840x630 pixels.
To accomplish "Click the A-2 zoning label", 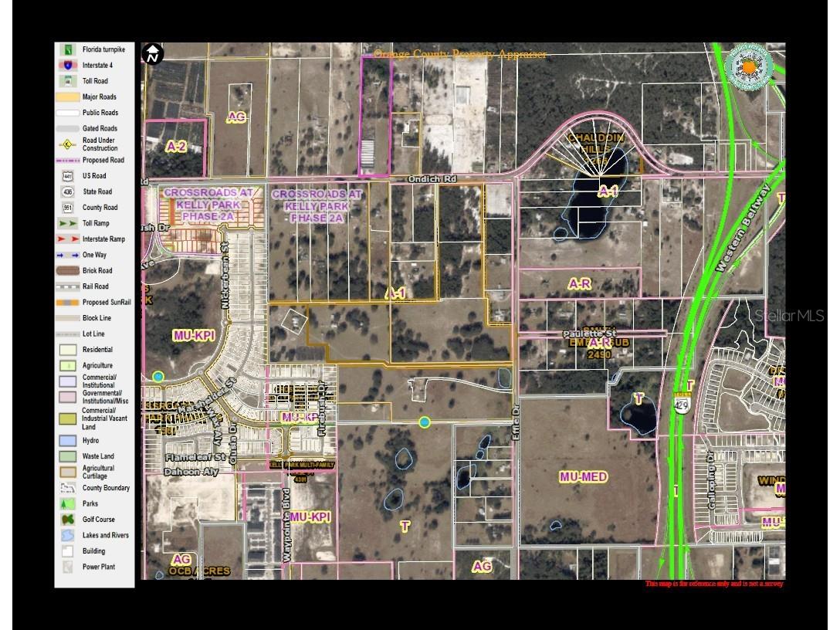I will click(176, 146).
